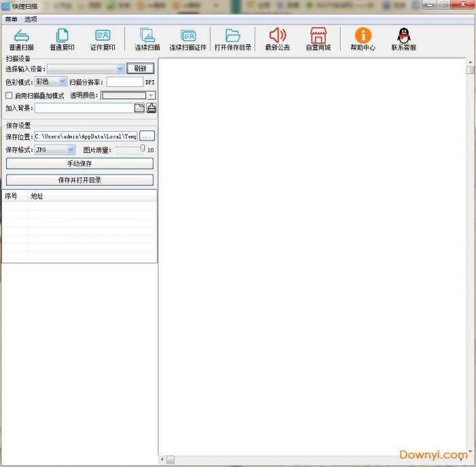Open the 选项 options menu

[31, 19]
